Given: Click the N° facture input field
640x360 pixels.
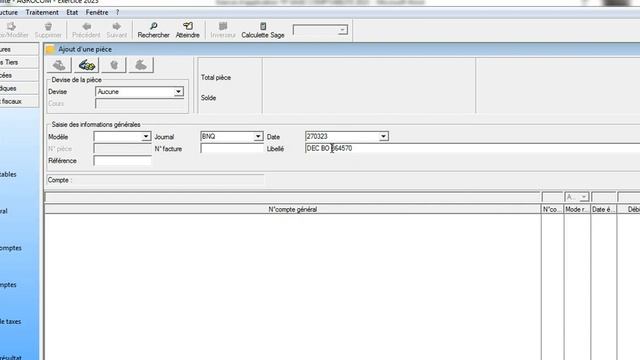Looking at the screenshot, I should click(232, 149).
